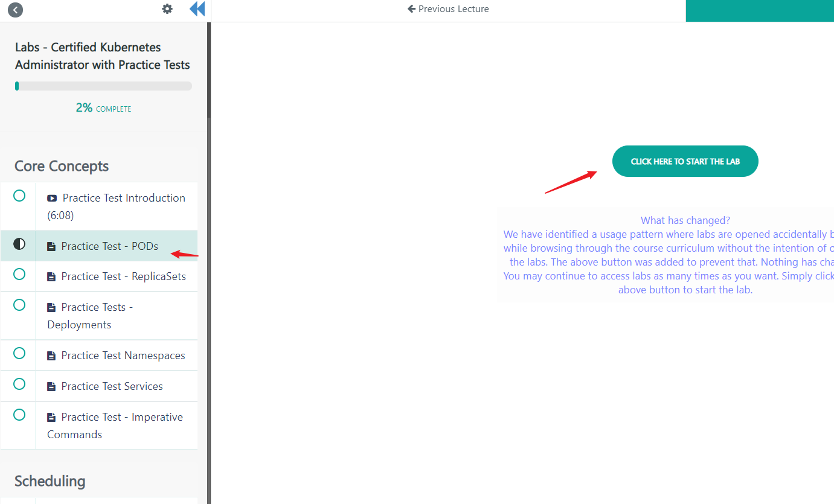Click document icon beside Imperative Commands
Screen dimensions: 834x504
(51, 417)
